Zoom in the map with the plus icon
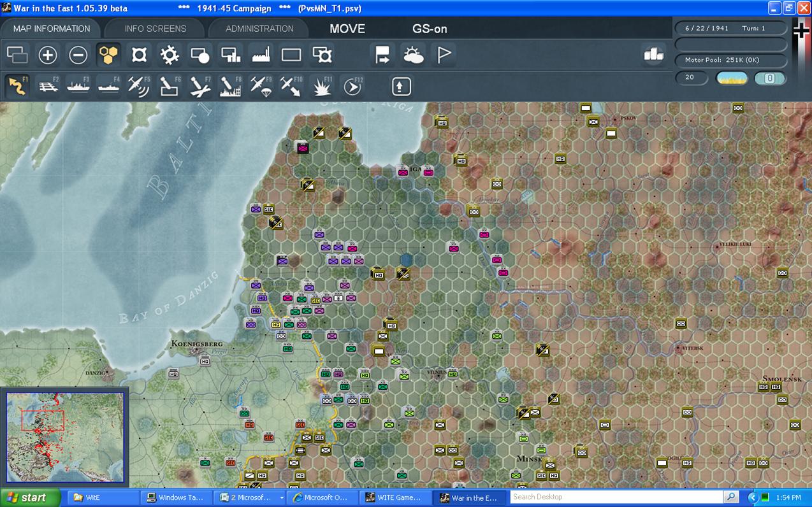The image size is (812, 507). (x=48, y=55)
